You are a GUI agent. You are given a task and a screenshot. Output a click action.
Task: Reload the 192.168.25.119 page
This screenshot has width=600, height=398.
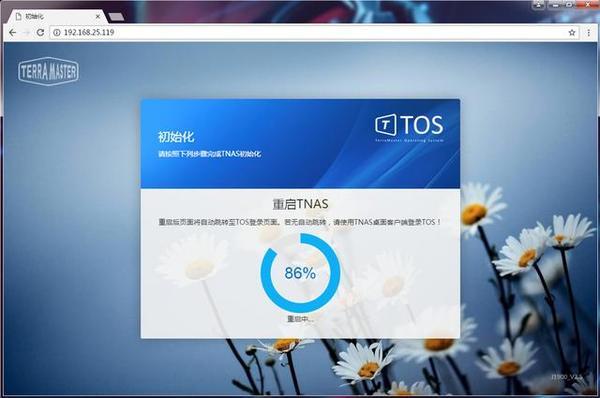[40, 33]
